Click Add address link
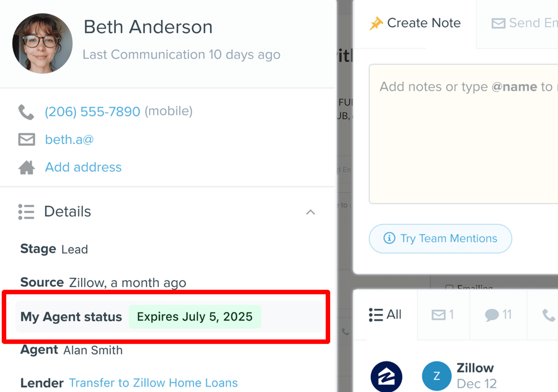 (83, 167)
